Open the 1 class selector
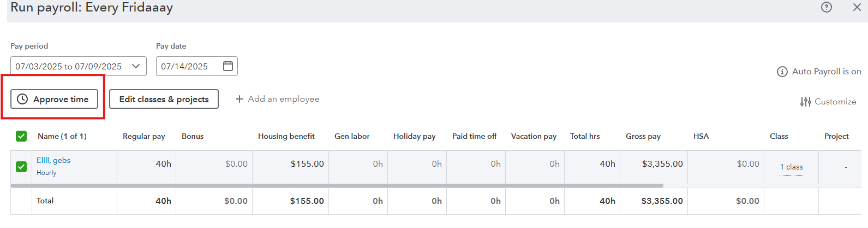 click(791, 167)
